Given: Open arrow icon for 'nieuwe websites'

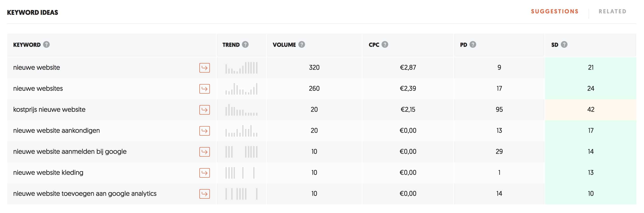Looking at the screenshot, I should click(204, 89).
